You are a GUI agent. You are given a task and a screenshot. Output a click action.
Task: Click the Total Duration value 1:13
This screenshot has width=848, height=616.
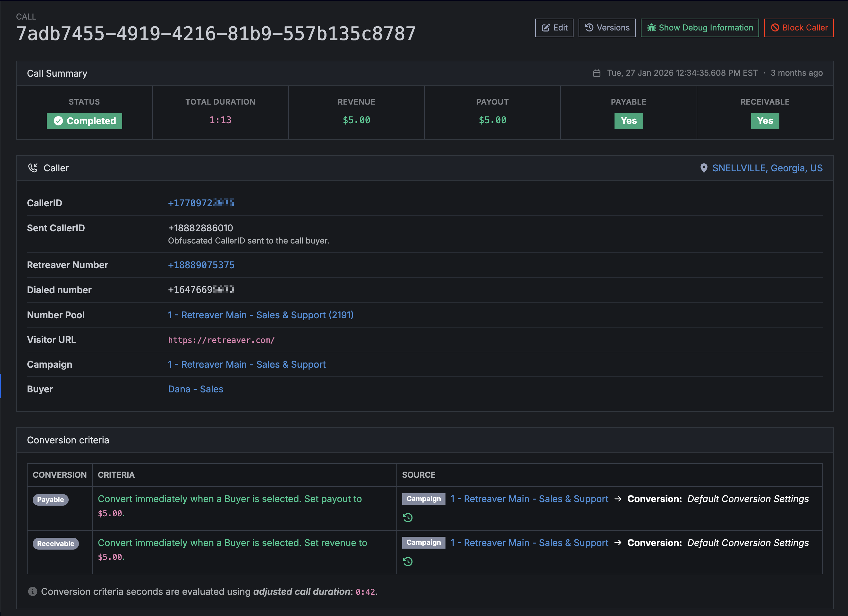(x=220, y=120)
